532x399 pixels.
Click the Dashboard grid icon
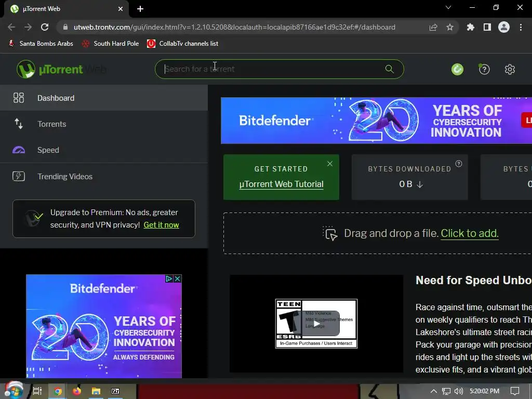click(x=19, y=98)
